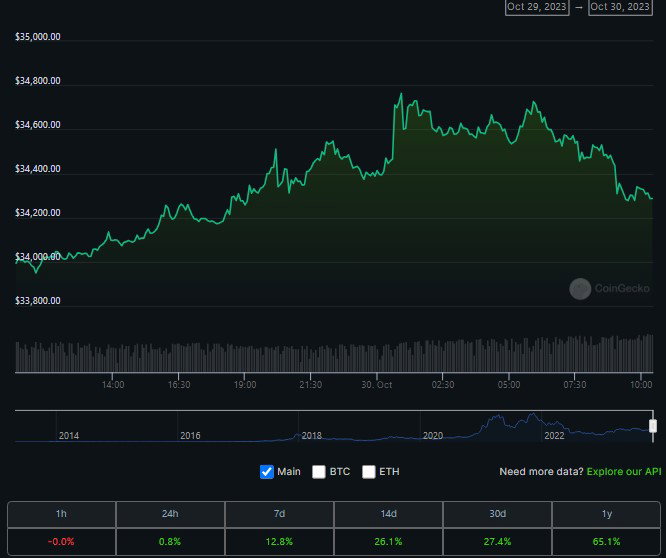The image size is (666, 558).
Task: Select the 7d performance header
Action: coord(279,514)
